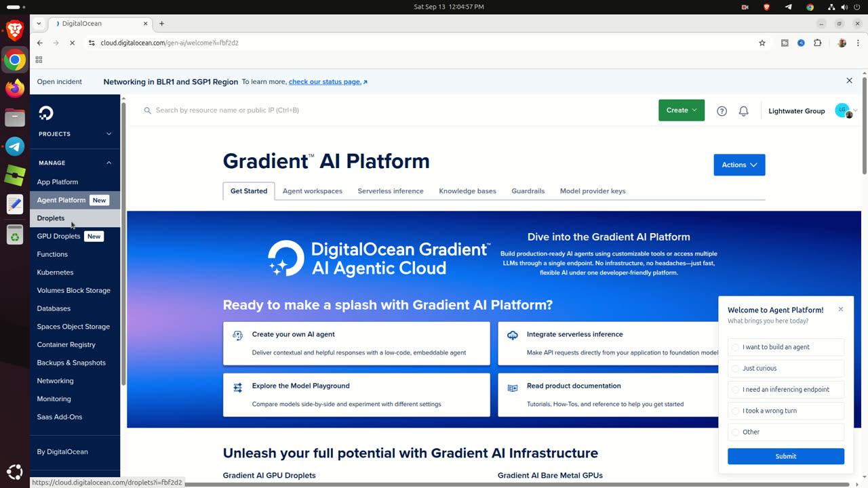Image resolution: width=868 pixels, height=488 pixels.
Task: Go to Kubernetes in the sidebar
Action: (75, 272)
